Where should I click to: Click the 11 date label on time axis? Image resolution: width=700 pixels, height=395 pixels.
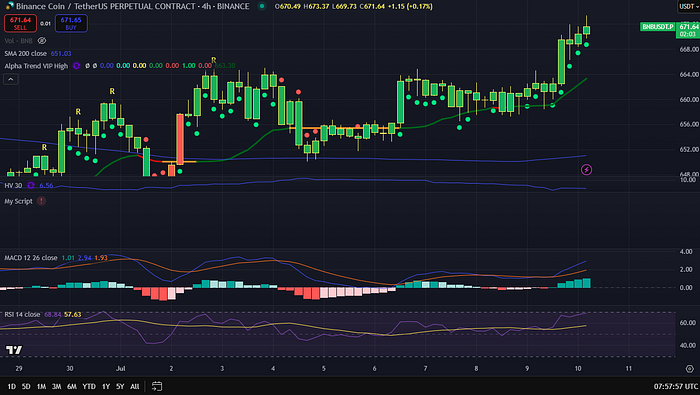coord(629,369)
